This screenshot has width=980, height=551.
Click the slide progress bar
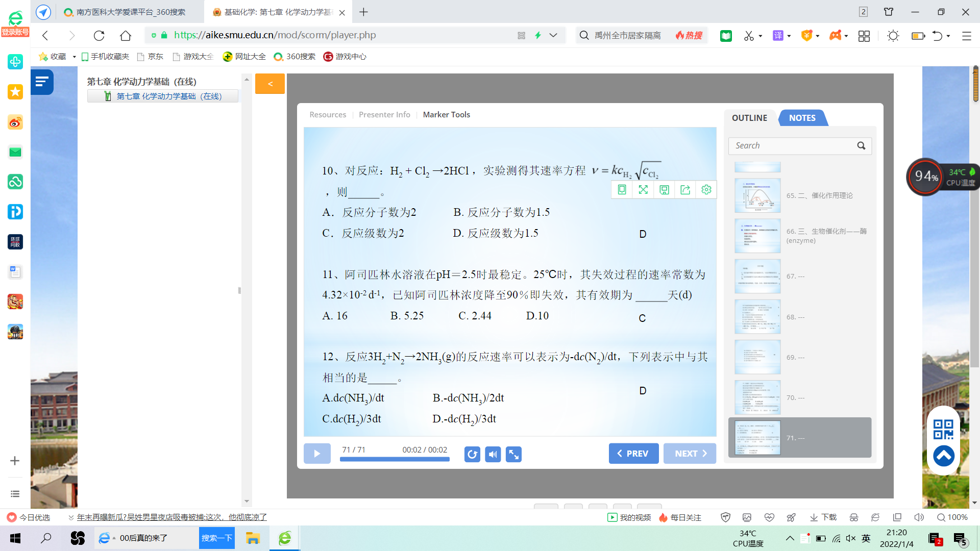pyautogui.click(x=395, y=459)
